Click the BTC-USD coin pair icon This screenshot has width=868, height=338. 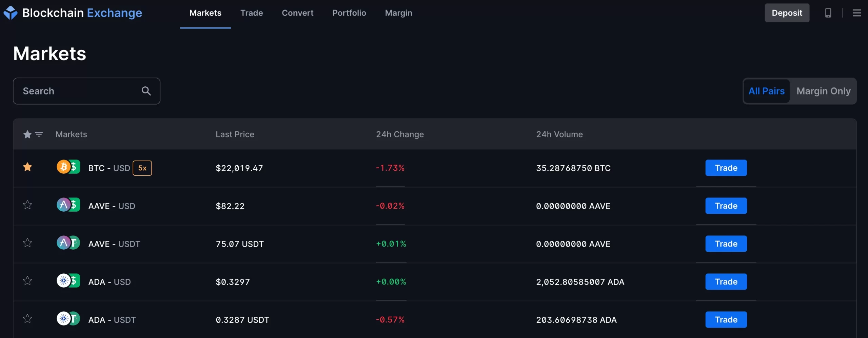(68, 167)
